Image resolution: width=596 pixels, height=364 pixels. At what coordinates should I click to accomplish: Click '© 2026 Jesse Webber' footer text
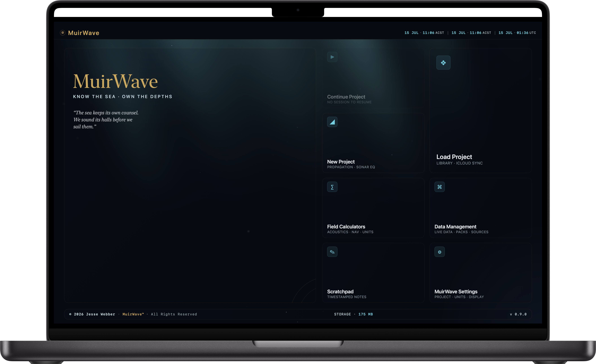(92, 314)
